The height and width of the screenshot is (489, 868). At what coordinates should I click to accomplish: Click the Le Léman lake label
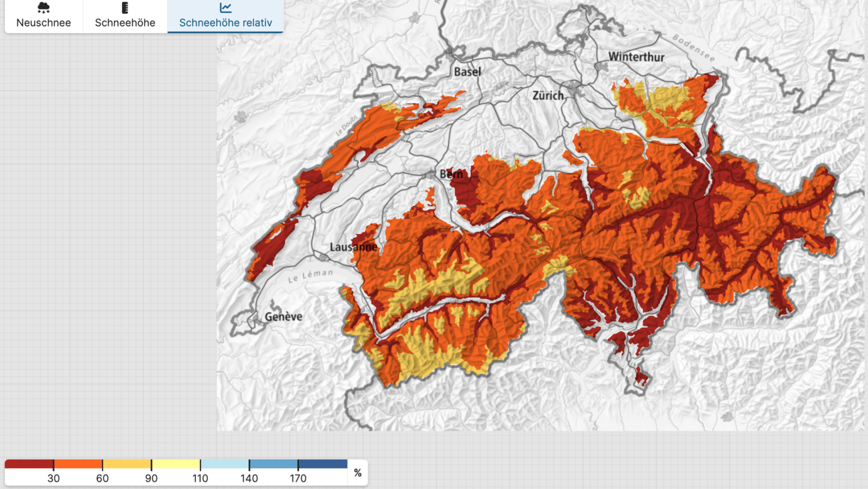309,278
